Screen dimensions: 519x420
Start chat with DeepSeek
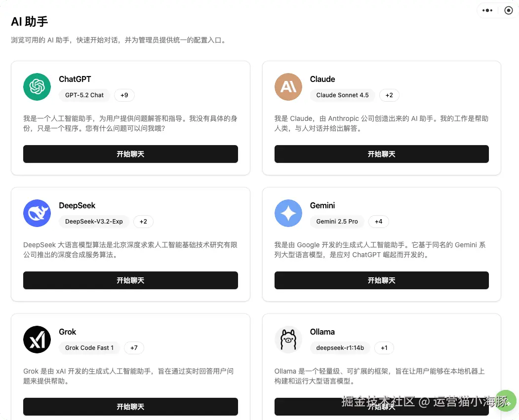[x=130, y=280]
